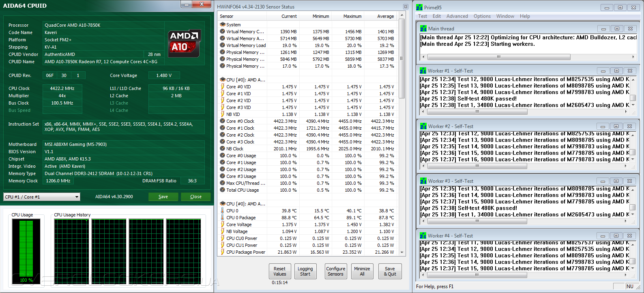
Task: Open the Help menu in Prime95
Action: pos(525,16)
